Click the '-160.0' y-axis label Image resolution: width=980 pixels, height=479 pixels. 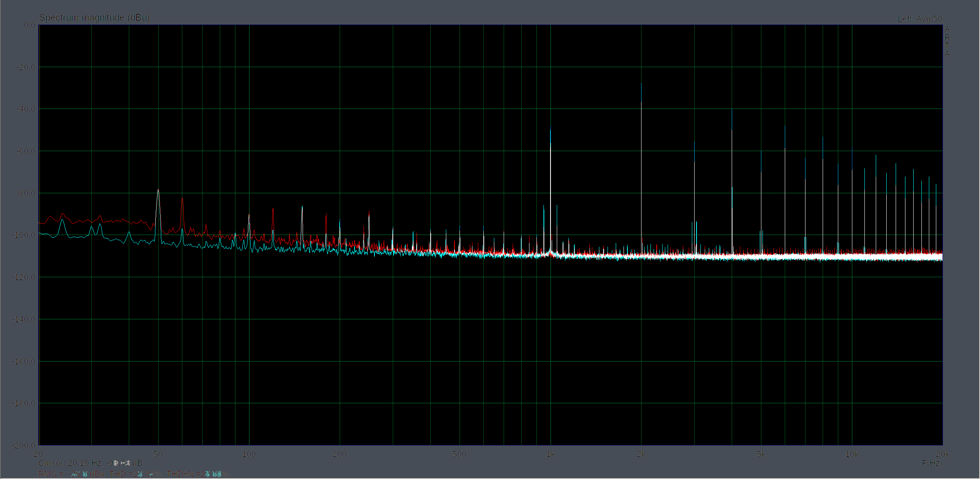tap(24, 361)
